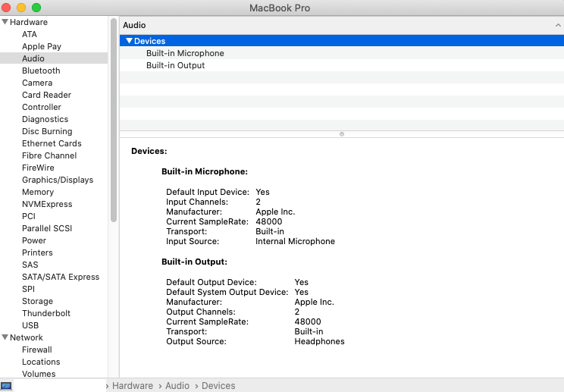Select Apple Pay in the sidebar

point(42,46)
